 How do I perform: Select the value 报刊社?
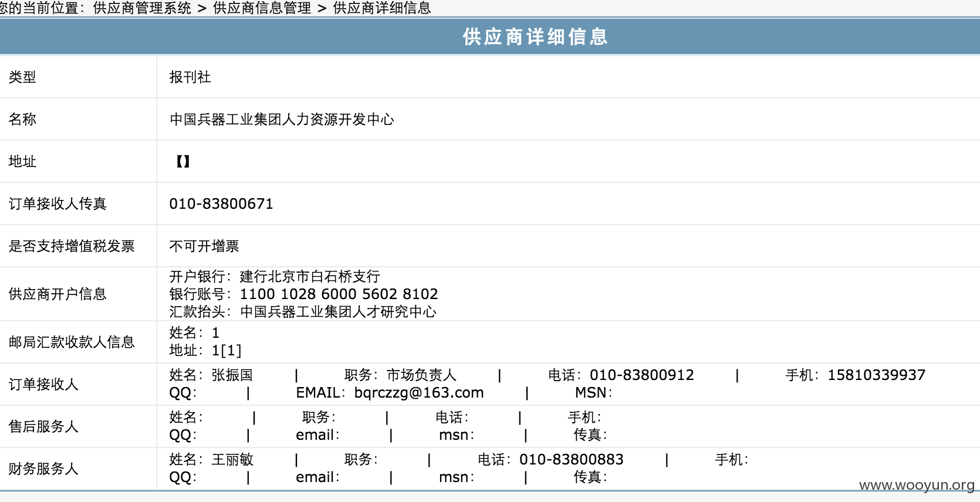tap(190, 77)
